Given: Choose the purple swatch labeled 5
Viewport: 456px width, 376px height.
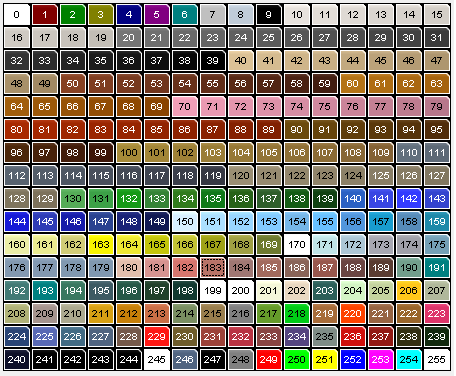Looking at the screenshot, I should click(x=157, y=15).
